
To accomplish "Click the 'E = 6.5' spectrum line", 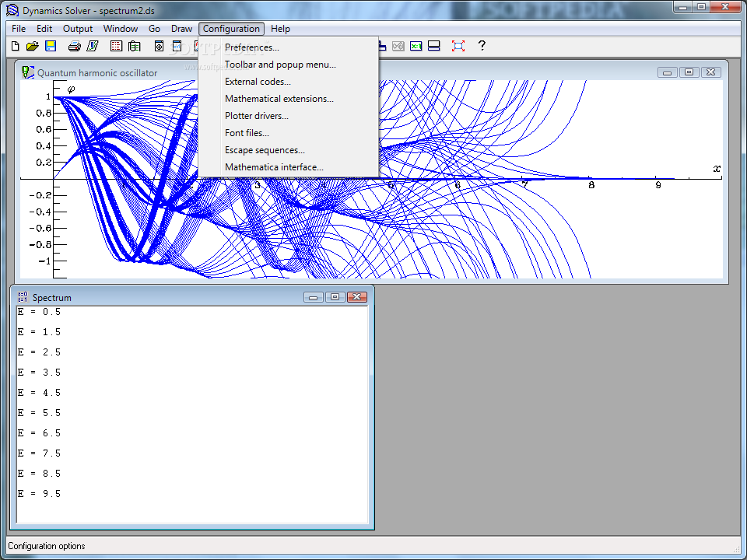I will point(39,433).
